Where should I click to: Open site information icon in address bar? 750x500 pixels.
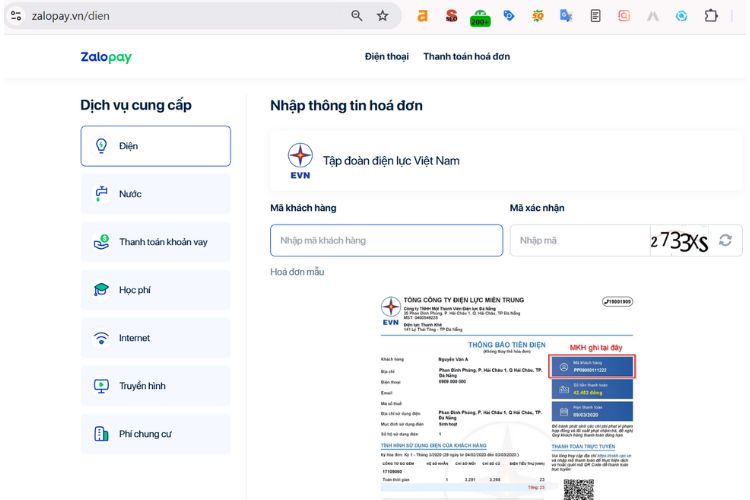pyautogui.click(x=16, y=16)
